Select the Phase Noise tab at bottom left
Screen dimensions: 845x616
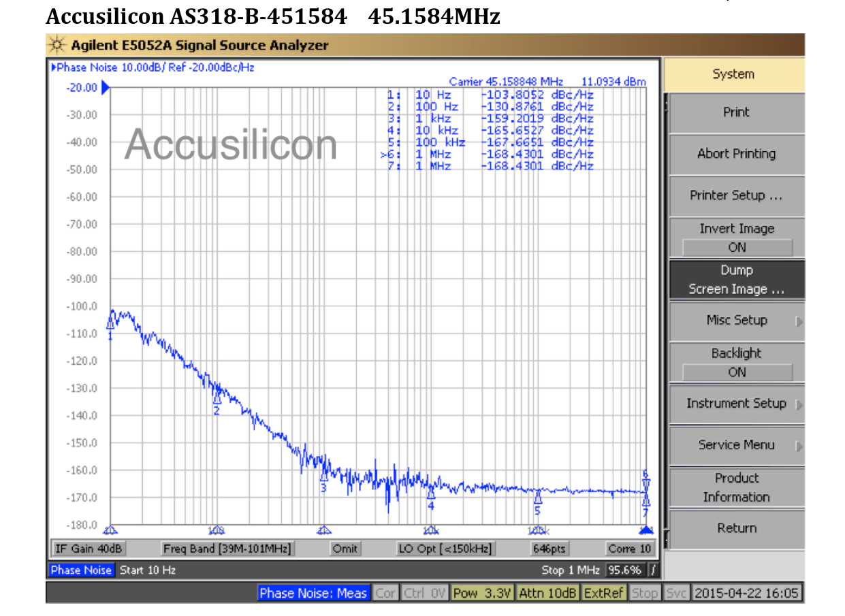click(81, 570)
